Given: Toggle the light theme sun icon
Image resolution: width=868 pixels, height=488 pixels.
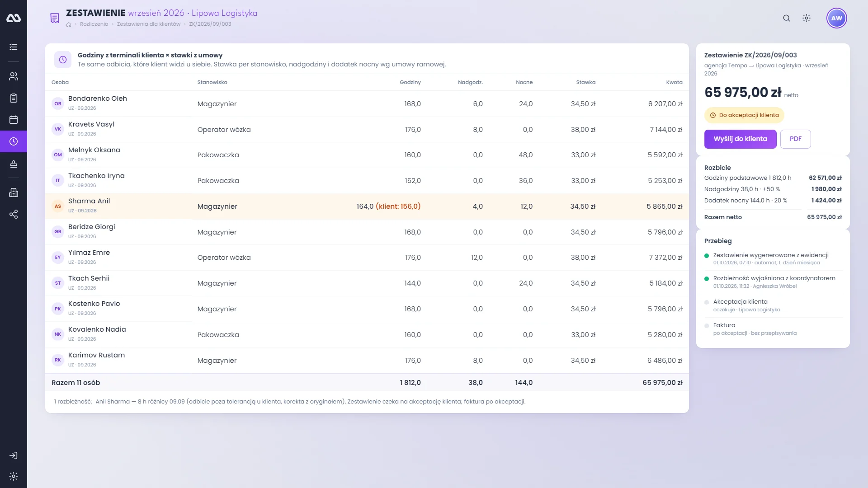Looking at the screenshot, I should pos(807,18).
